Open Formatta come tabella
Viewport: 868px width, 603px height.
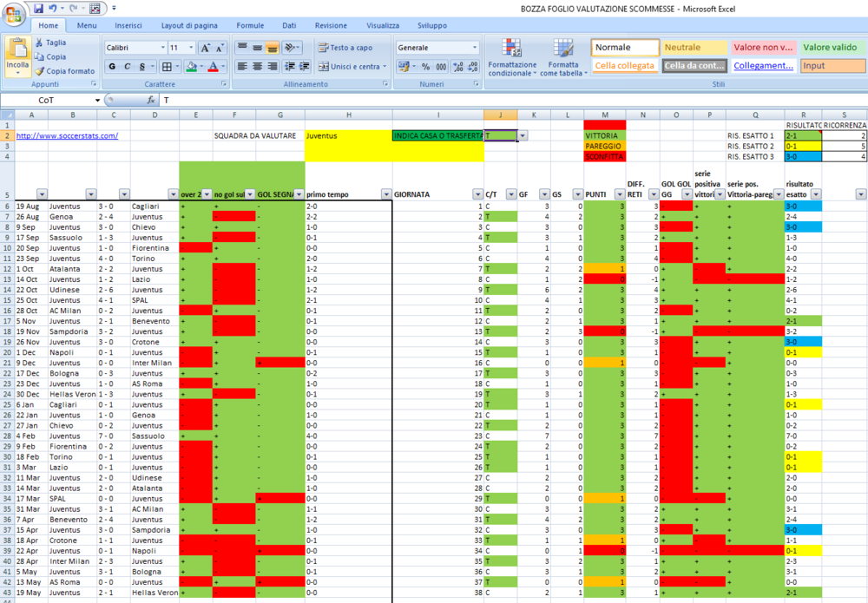pos(563,57)
